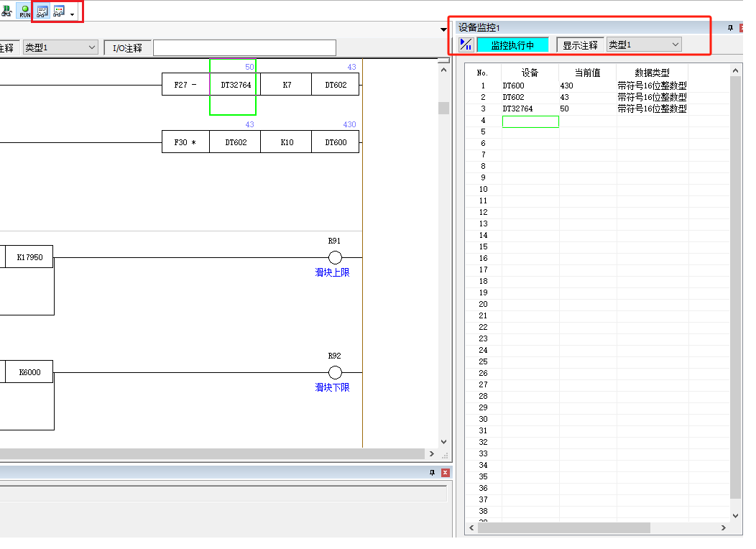Pin the bottom output panel

[x=433, y=472]
